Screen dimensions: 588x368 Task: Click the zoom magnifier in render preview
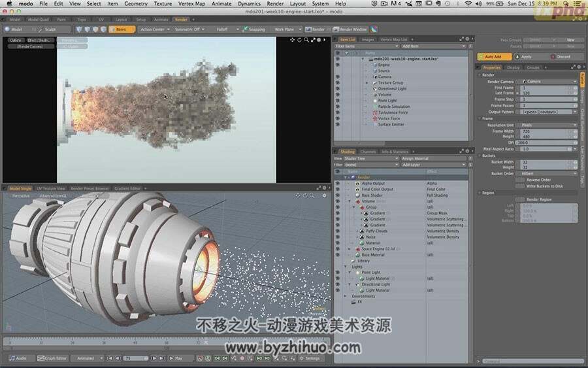306,40
